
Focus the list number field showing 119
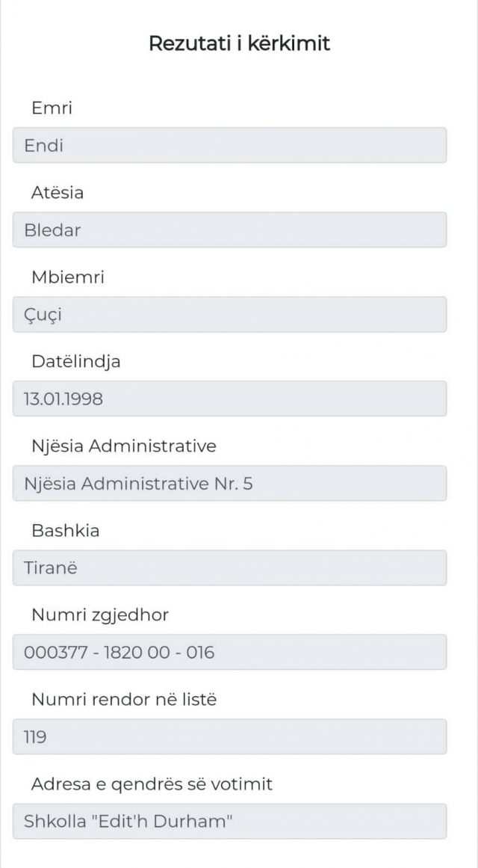(x=229, y=736)
